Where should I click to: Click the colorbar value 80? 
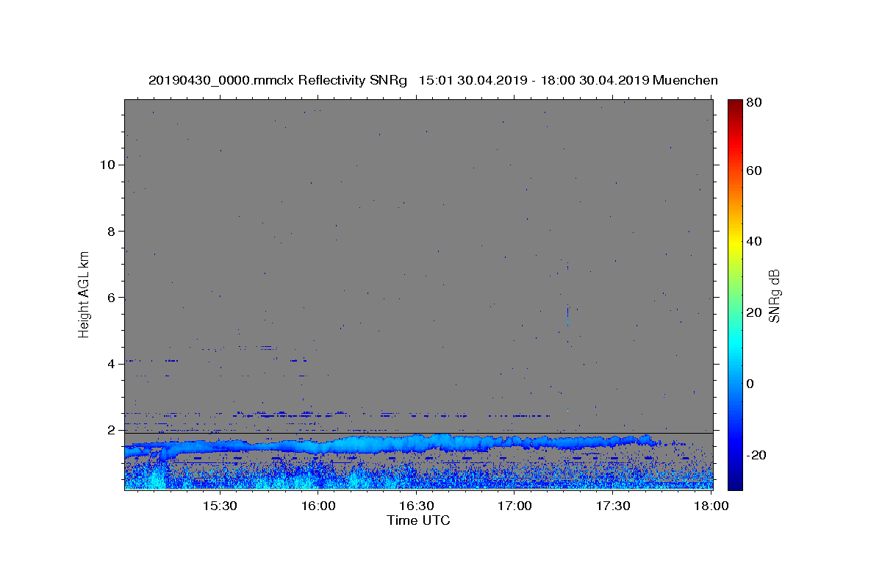tap(755, 104)
